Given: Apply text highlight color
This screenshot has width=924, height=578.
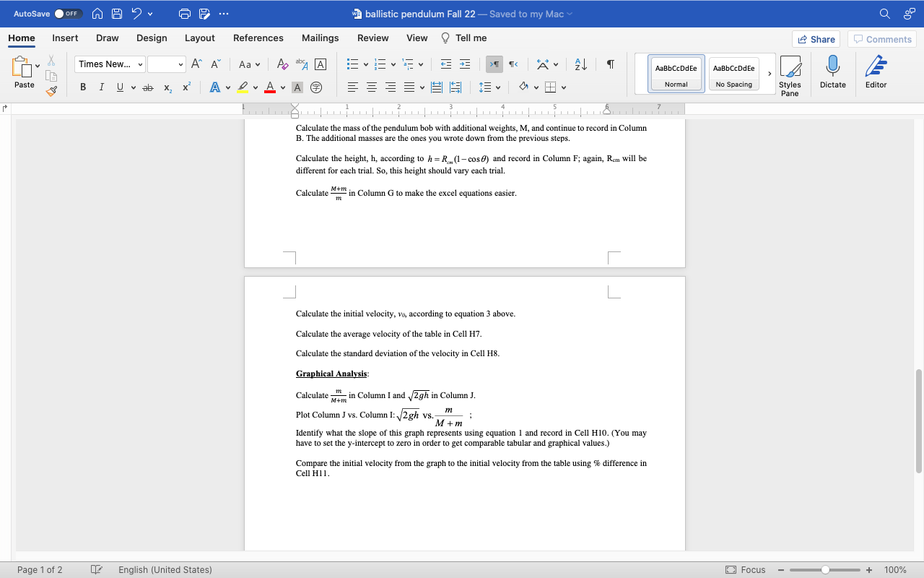Looking at the screenshot, I should tap(244, 87).
